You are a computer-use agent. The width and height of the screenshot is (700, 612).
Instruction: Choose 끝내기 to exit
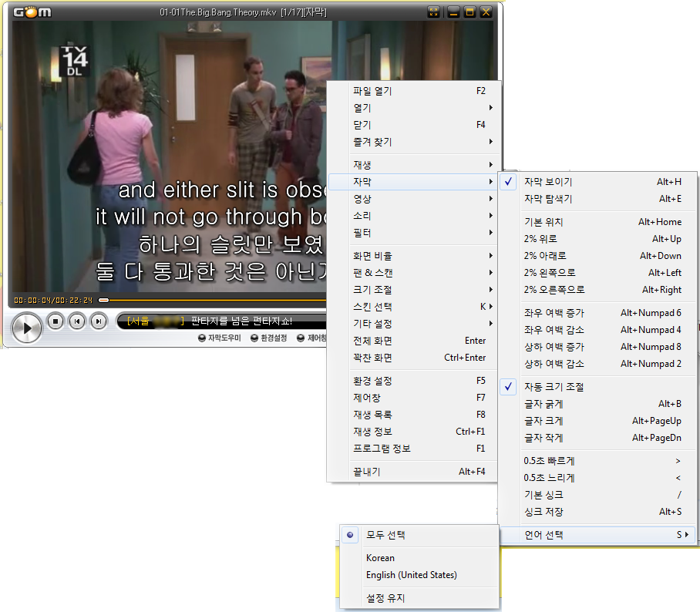pos(413,472)
